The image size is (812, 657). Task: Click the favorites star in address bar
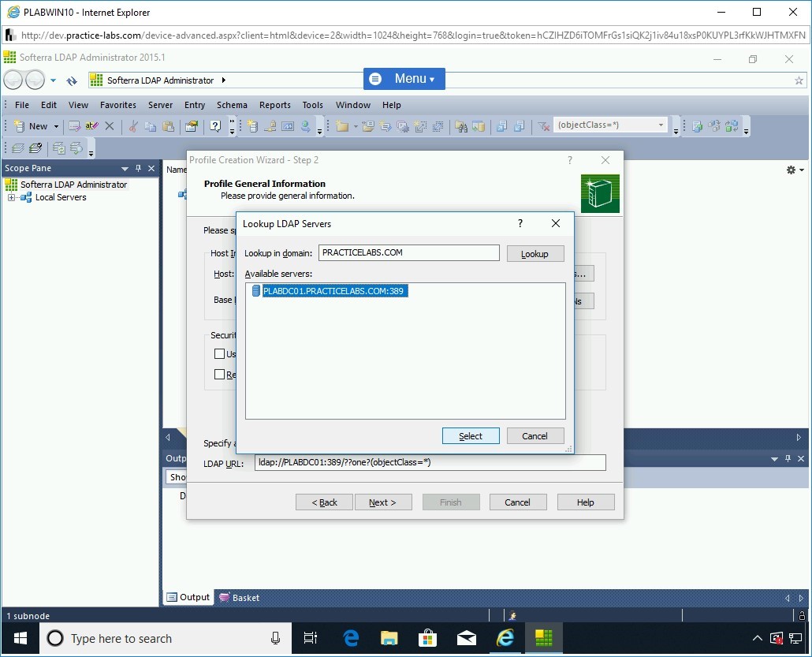coord(799,80)
